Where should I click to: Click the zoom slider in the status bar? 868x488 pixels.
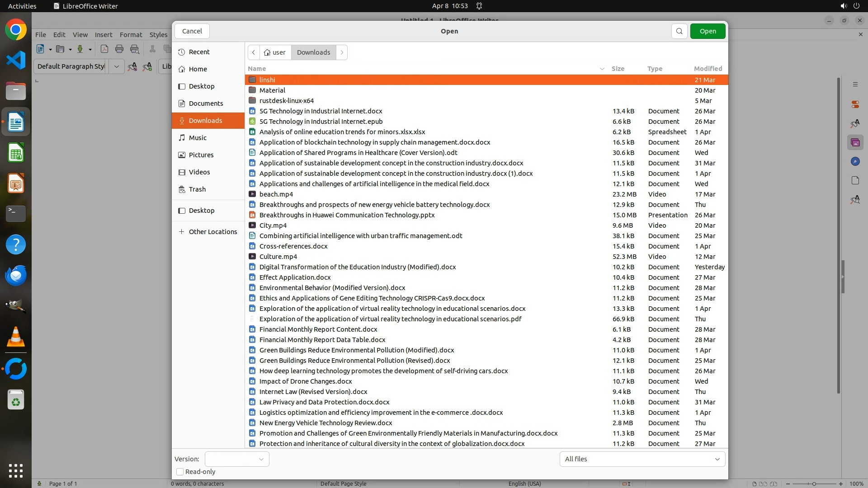pyautogui.click(x=814, y=483)
